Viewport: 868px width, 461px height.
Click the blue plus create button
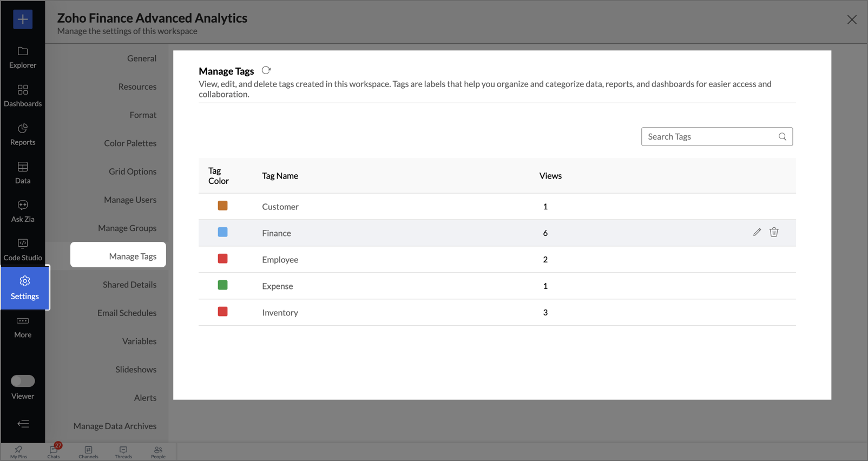23,19
